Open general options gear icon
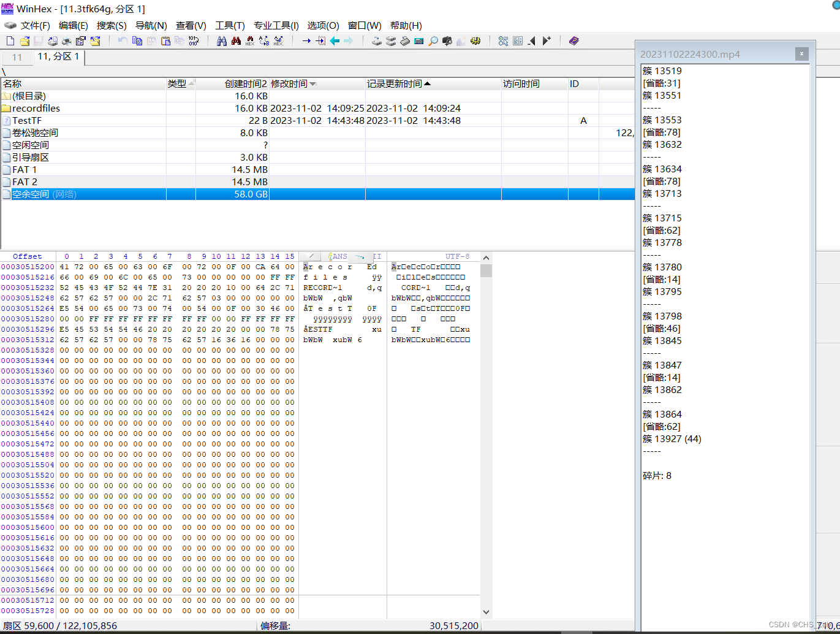 coord(475,41)
